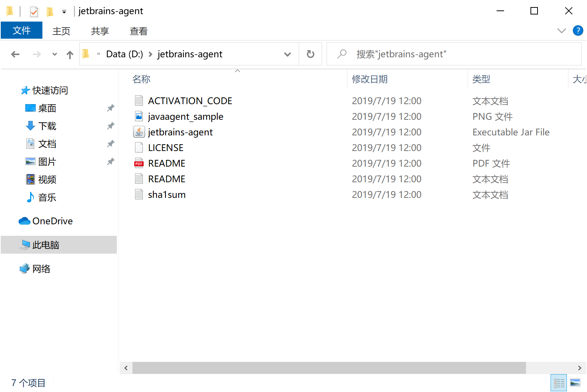Click the jetbrains-agent Jar file icon
Image resolution: width=587 pixels, height=392 pixels.
pos(139,132)
